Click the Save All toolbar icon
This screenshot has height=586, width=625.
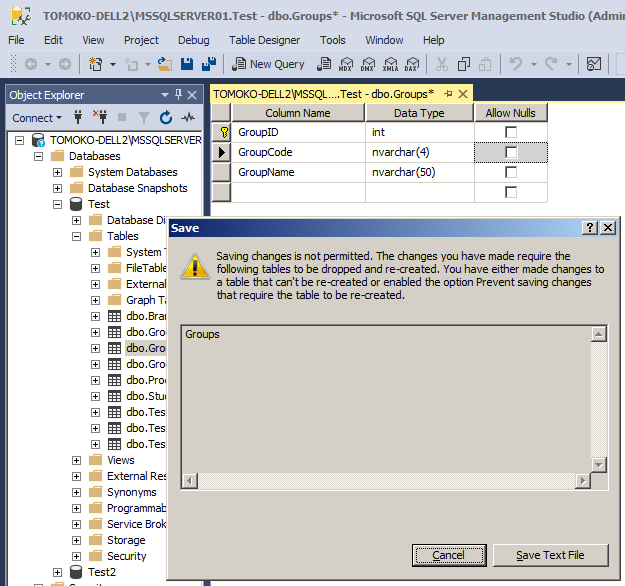coord(209,64)
